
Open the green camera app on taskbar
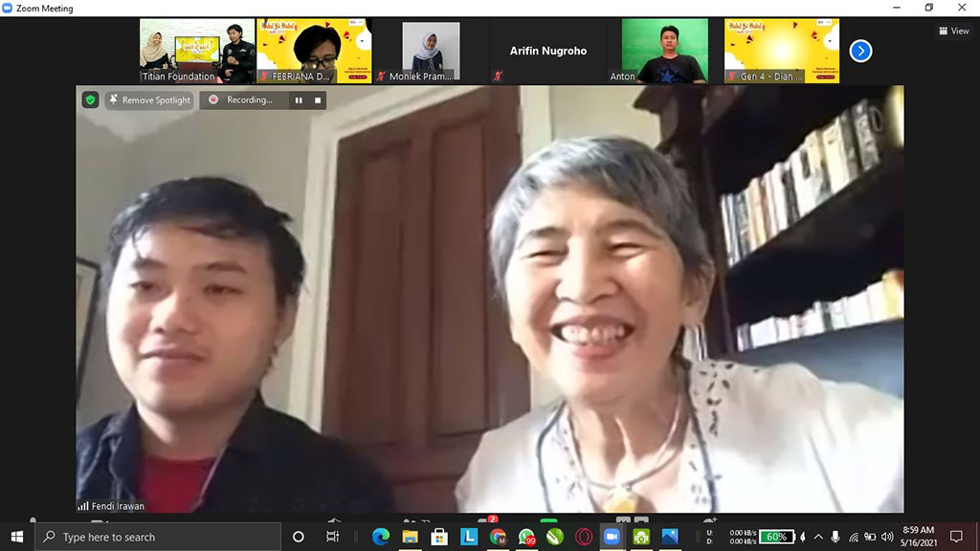tap(640, 537)
